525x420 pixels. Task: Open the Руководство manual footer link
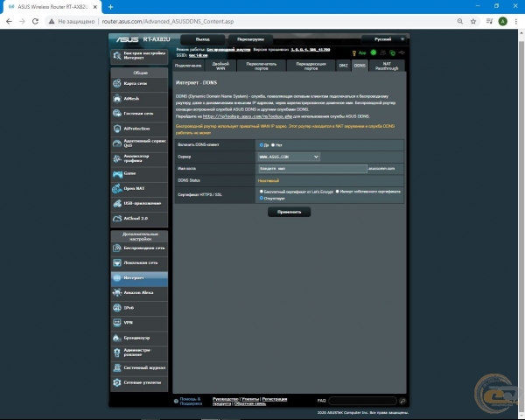[x=226, y=399]
